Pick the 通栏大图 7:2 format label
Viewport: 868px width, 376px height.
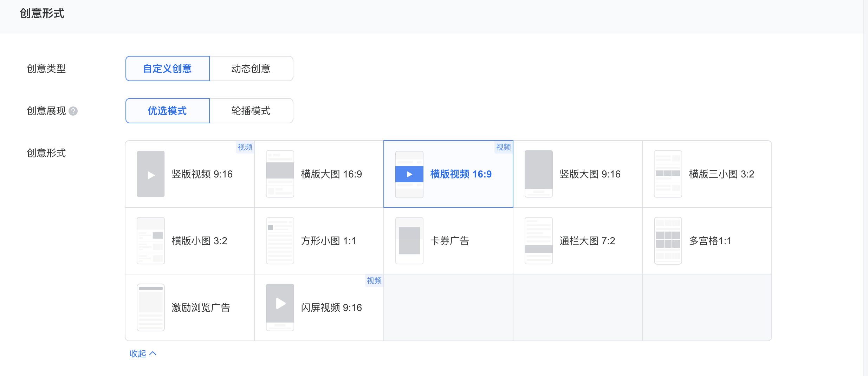(x=587, y=241)
